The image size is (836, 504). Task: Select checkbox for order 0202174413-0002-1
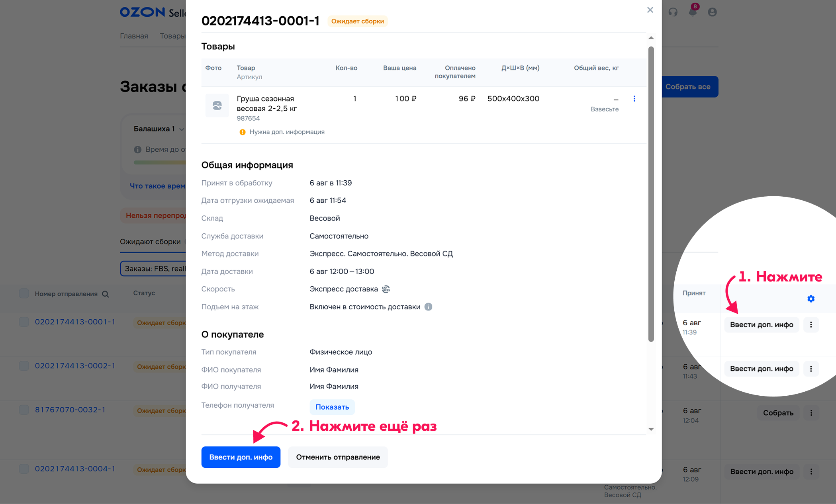(x=24, y=366)
